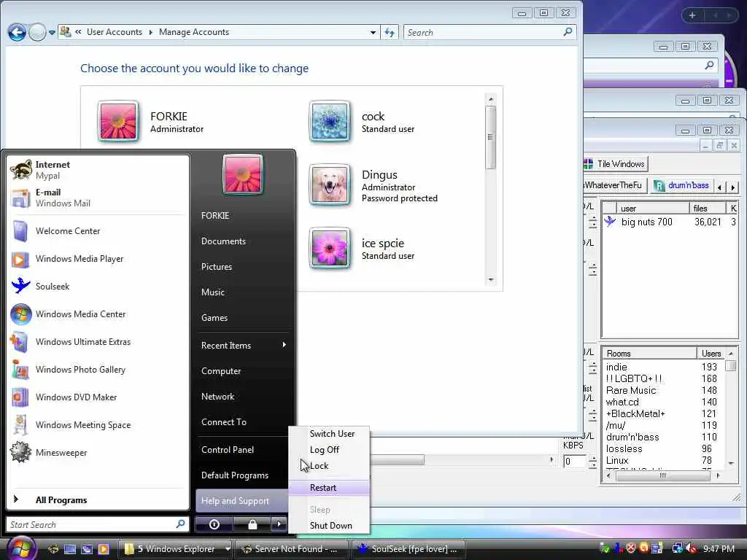Screen dimensions: 747x560
Task: Click Tile Windows button in SoulSeek
Action: tap(615, 164)
